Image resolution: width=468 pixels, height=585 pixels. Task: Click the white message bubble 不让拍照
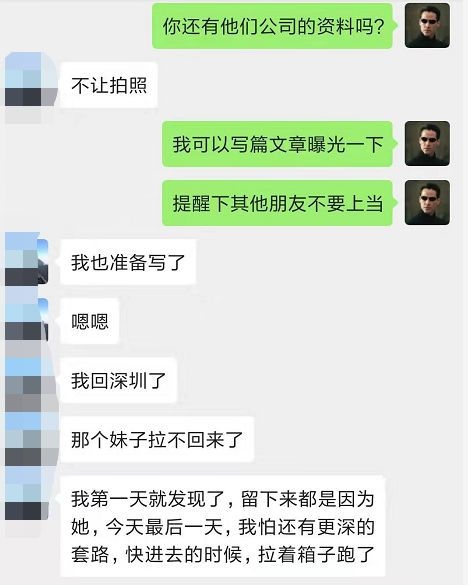tap(109, 85)
